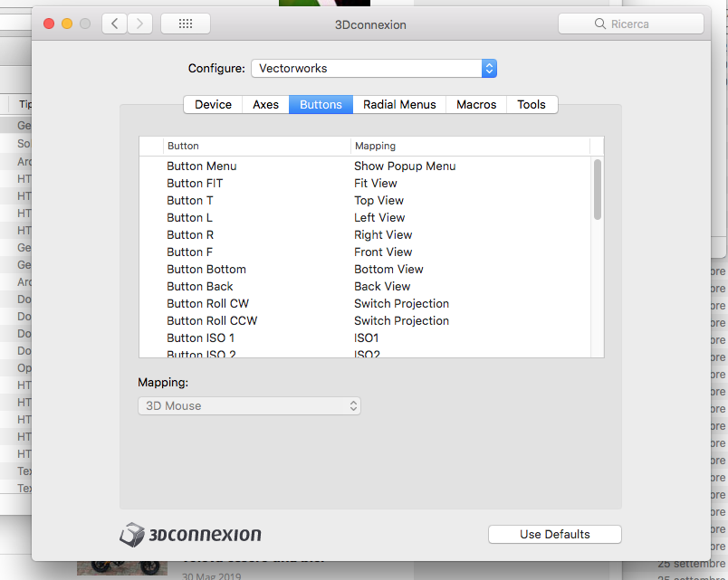Click the back navigation arrow
This screenshot has height=580, width=728.
point(114,24)
